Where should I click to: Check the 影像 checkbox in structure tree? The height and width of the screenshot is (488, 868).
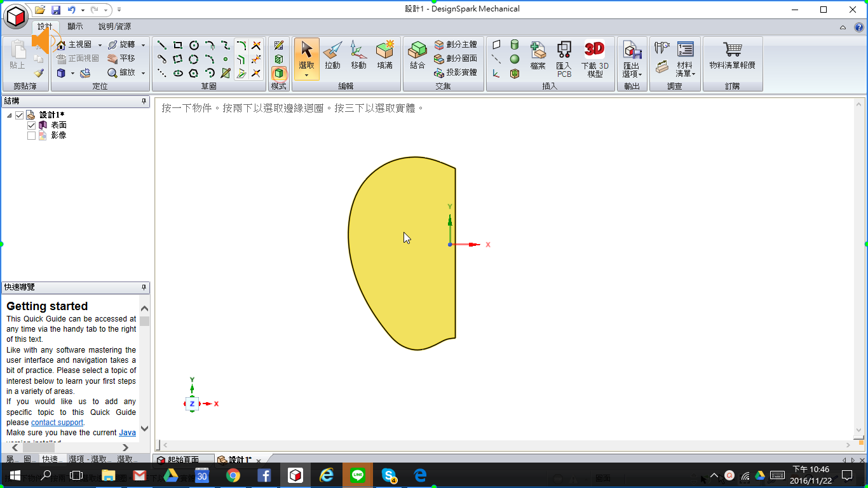(32, 135)
